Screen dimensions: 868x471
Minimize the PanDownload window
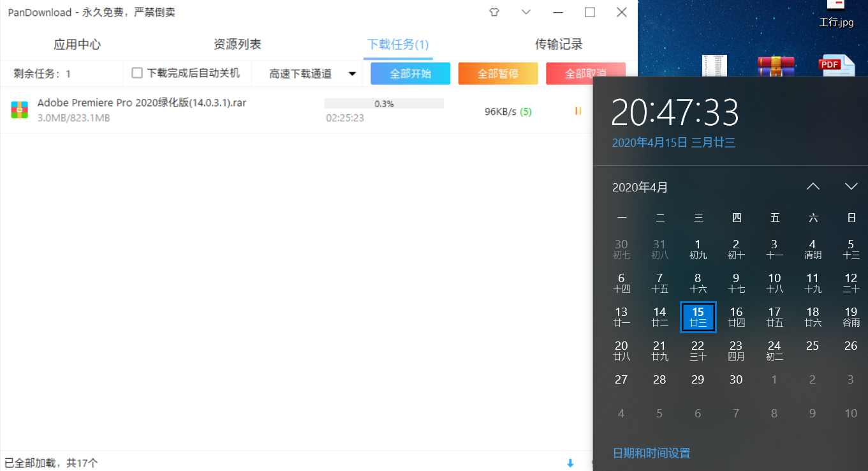pyautogui.click(x=558, y=12)
